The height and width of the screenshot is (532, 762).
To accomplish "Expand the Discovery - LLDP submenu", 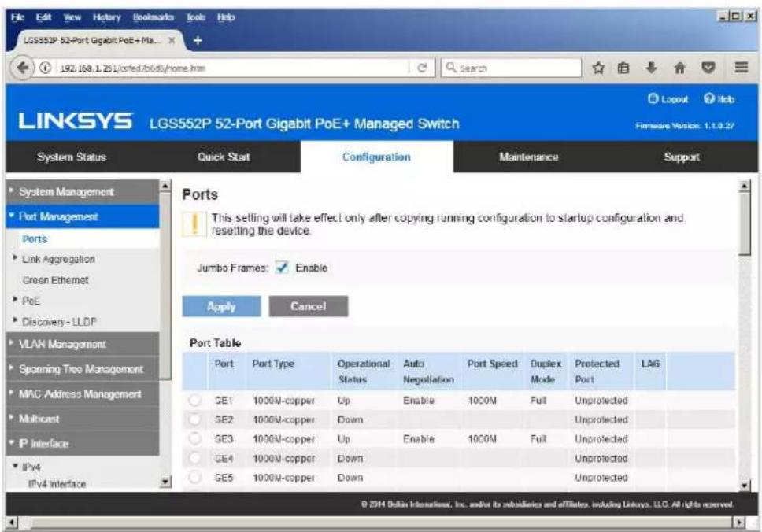I will point(15,320).
